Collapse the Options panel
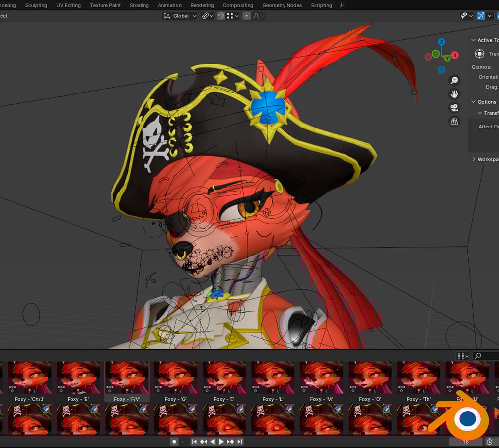The width and height of the screenshot is (499, 448). [474, 102]
